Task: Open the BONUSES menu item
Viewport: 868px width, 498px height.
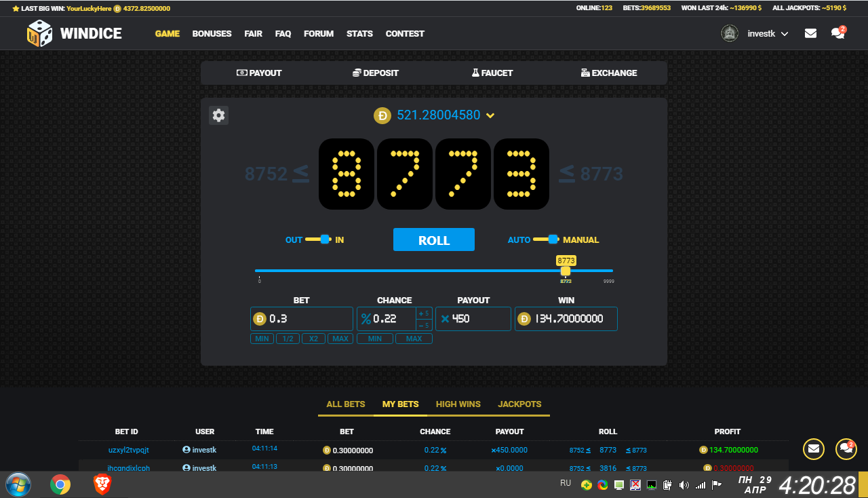Action: [212, 33]
